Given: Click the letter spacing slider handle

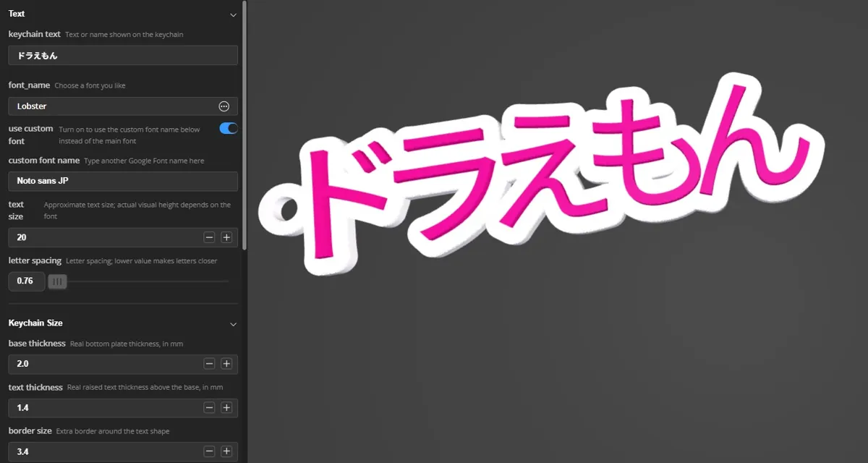Looking at the screenshot, I should 57,281.
